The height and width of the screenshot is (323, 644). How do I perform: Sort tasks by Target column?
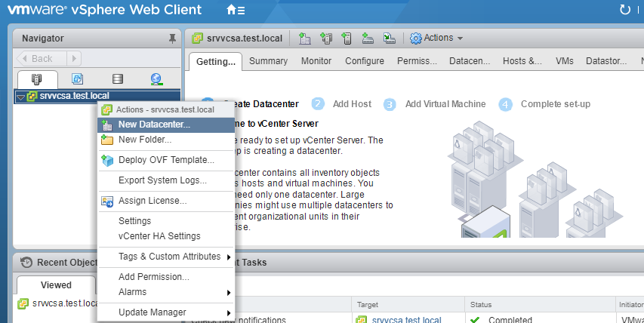click(x=408, y=305)
